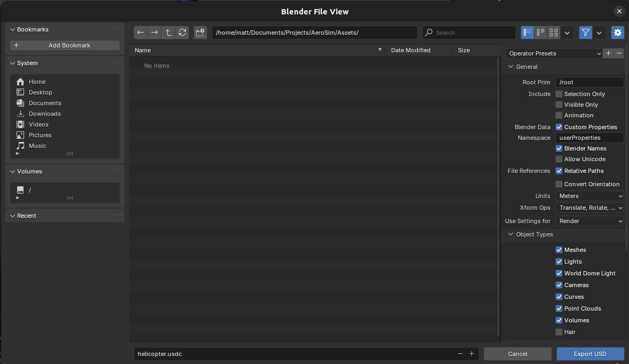Viewport: 629px width, 364px height.
Task: Enable Visible Only checkbox
Action: tap(559, 105)
